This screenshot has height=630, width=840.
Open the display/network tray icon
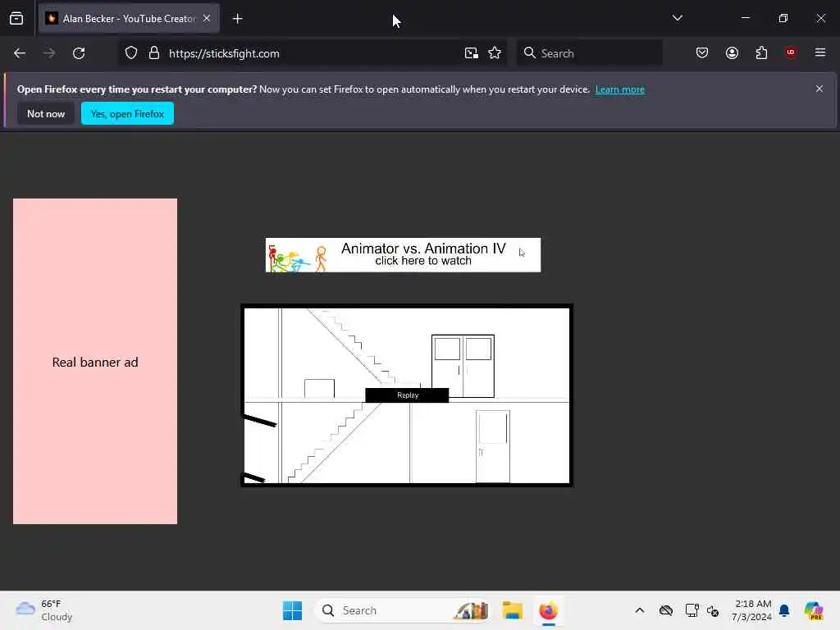pos(692,610)
